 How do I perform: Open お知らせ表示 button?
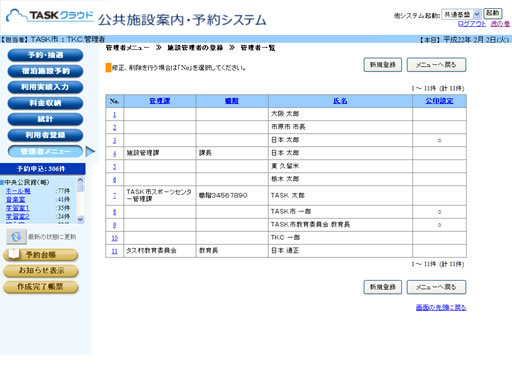[x=41, y=271]
